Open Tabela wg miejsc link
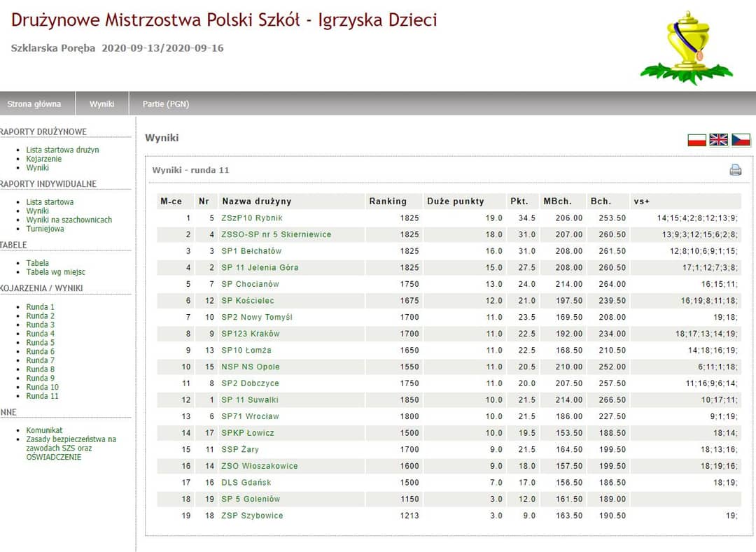This screenshot has height=552, width=756. pyautogui.click(x=55, y=272)
